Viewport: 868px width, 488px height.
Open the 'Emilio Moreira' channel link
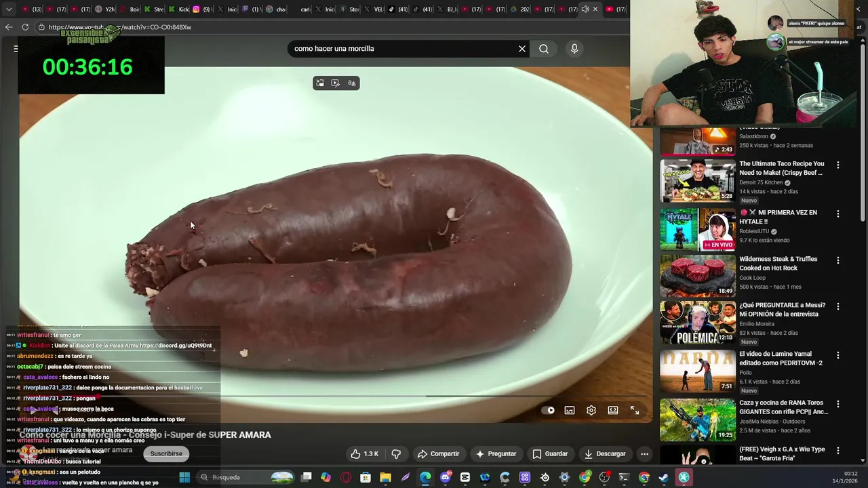[758, 324]
